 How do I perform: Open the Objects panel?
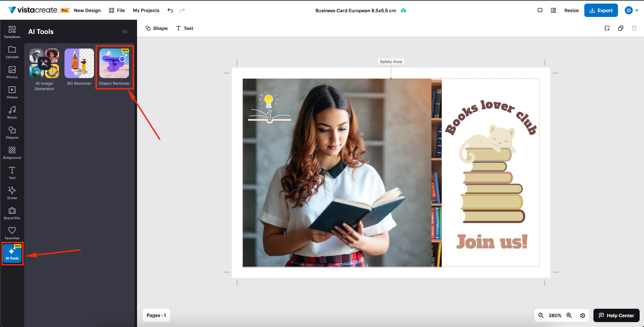[x=12, y=132]
